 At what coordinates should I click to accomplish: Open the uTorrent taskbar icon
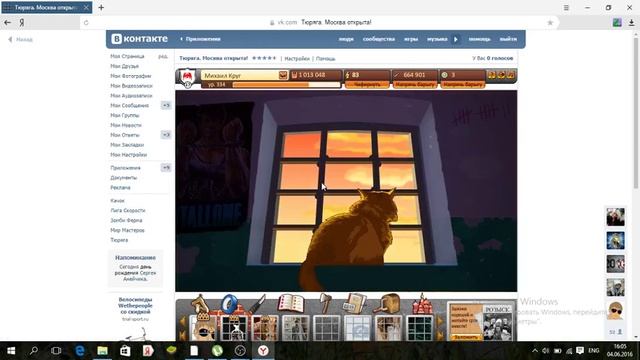tap(217, 351)
